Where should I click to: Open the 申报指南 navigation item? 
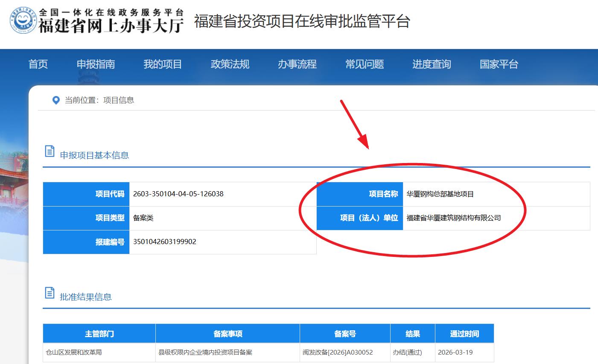click(x=96, y=64)
